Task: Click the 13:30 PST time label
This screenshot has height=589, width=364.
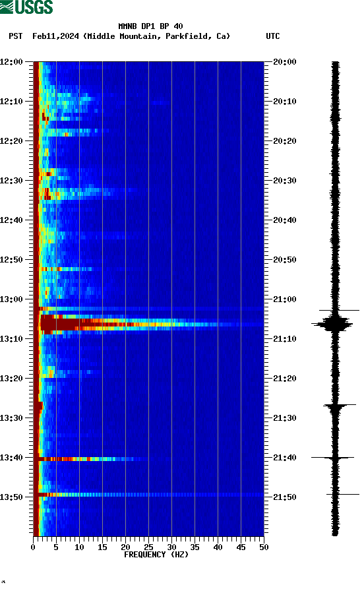Action: pyautogui.click(x=11, y=418)
